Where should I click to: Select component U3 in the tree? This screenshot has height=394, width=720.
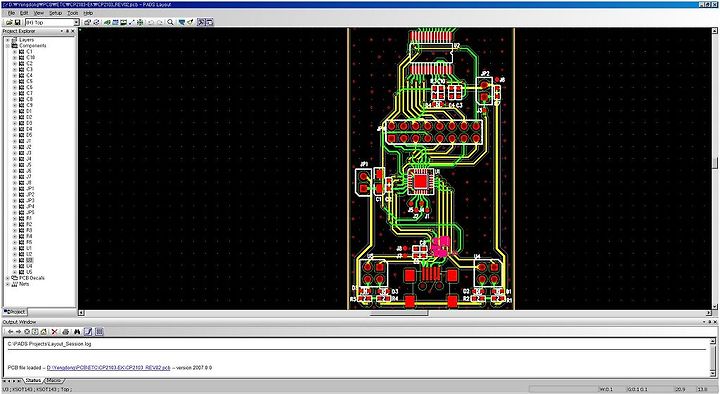pyautogui.click(x=29, y=260)
